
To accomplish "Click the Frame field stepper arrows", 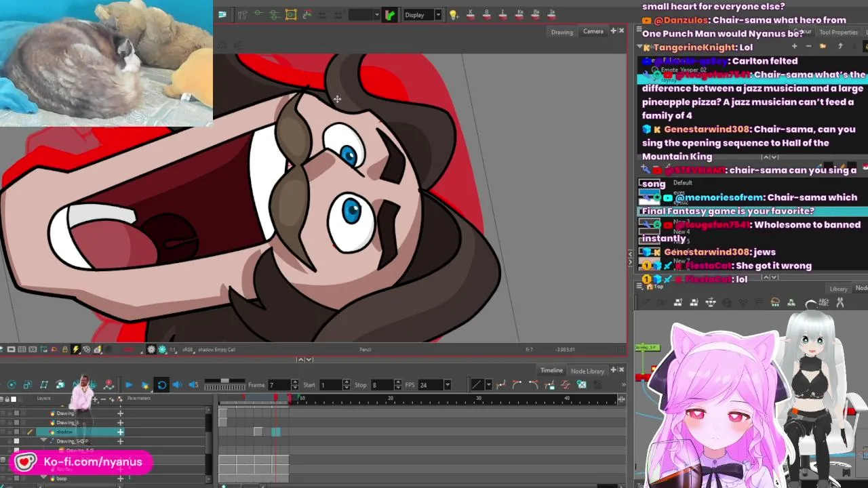I will (295, 385).
